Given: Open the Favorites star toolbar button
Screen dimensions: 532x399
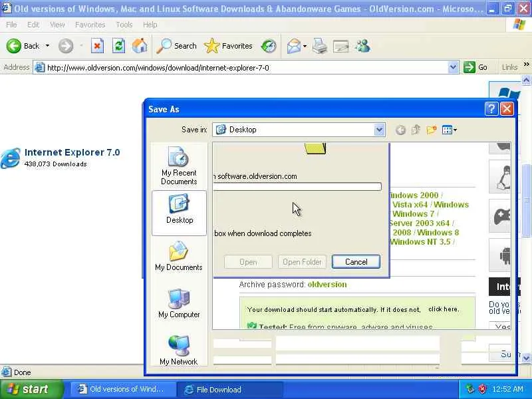Looking at the screenshot, I should coord(228,46).
